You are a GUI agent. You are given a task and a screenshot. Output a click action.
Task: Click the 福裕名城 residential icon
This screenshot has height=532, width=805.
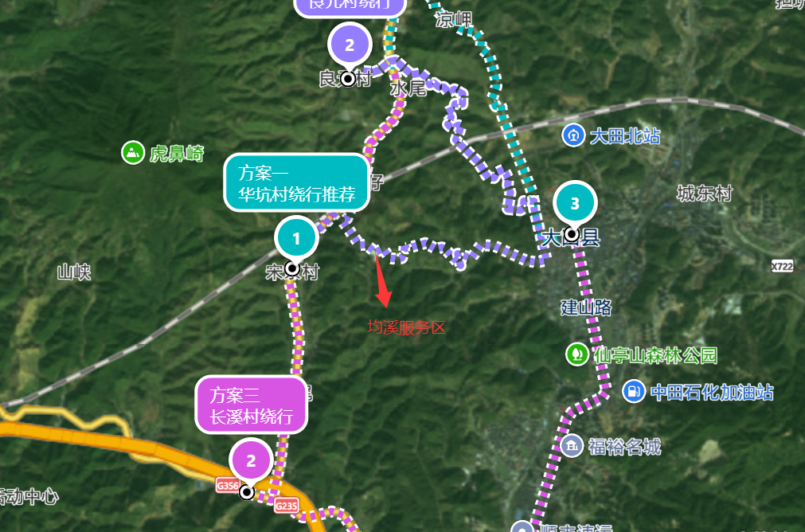coord(572,446)
